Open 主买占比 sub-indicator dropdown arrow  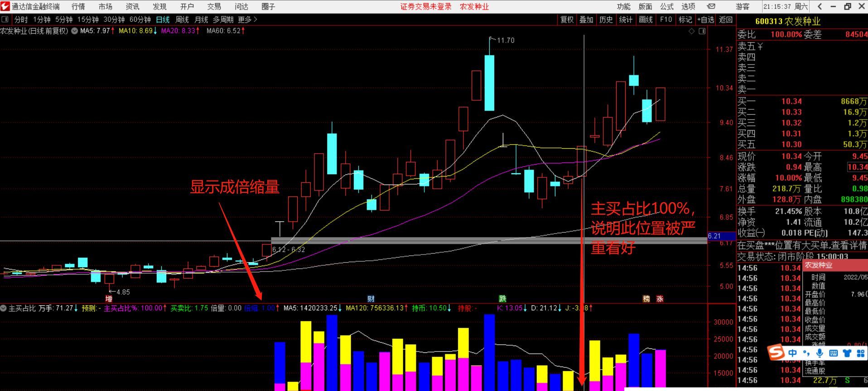pos(4,308)
